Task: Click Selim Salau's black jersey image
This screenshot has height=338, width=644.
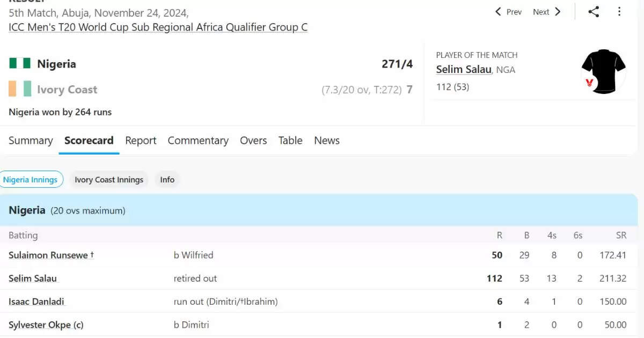Action: [603, 71]
